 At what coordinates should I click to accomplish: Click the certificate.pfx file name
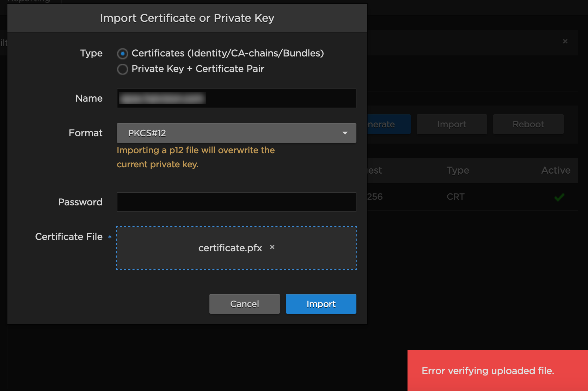tap(230, 248)
